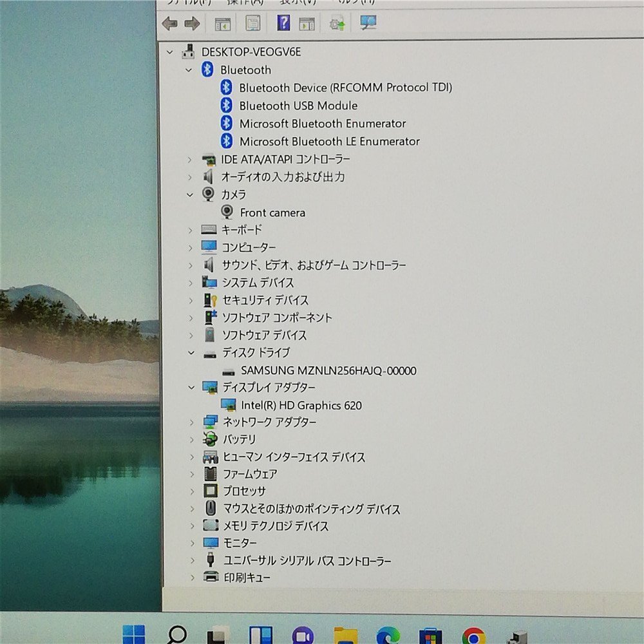644x644 pixels.
Task: Click the Properties toolbar icon
Action: pos(253,24)
